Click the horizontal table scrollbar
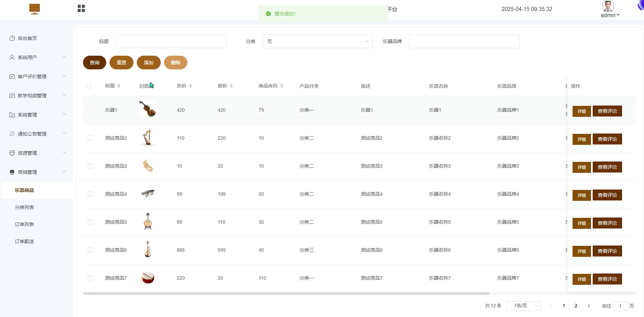This screenshot has width=644, height=317. (286, 294)
